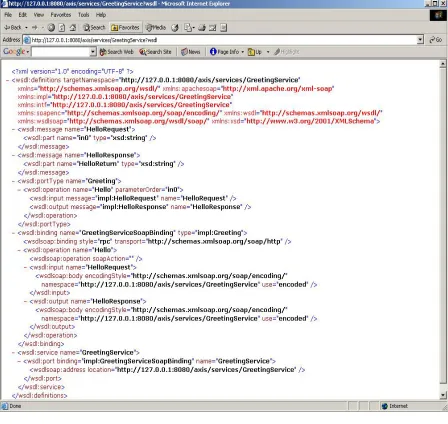
Task: Open the Address bar dropdown list
Action: pos(420,40)
